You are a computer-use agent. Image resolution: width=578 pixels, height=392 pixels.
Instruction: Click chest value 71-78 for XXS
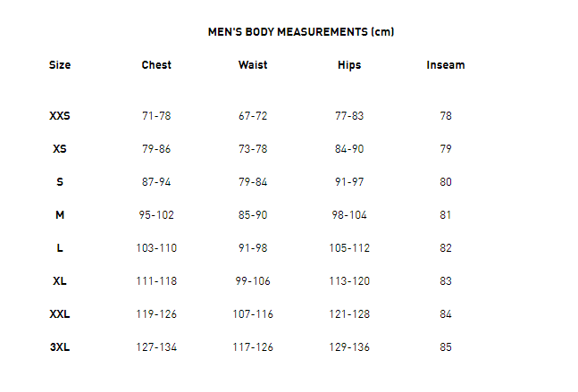(156, 116)
